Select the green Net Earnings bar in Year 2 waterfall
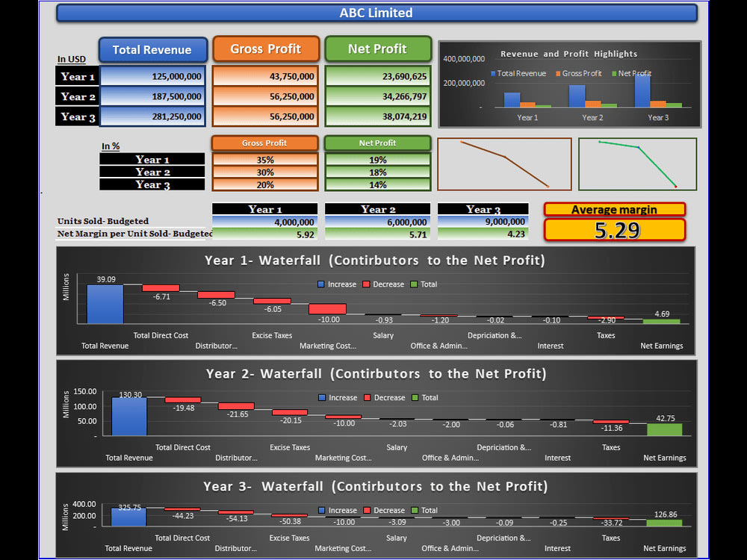This screenshot has height=560, width=747. point(663,429)
